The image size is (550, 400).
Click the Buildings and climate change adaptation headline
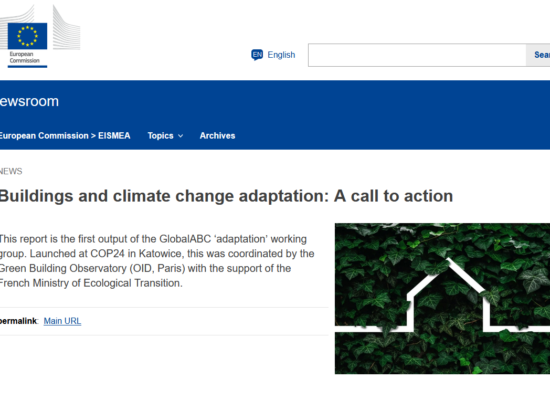(226, 196)
